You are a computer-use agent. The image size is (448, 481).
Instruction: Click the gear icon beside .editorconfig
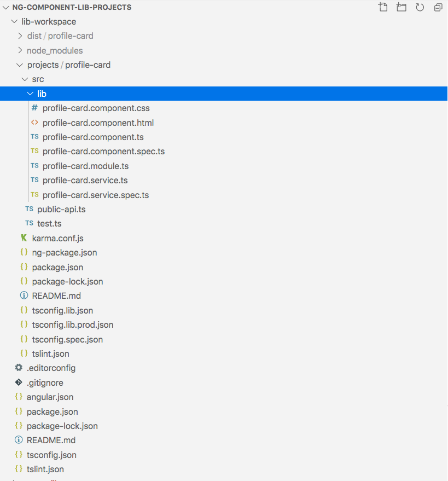click(19, 368)
